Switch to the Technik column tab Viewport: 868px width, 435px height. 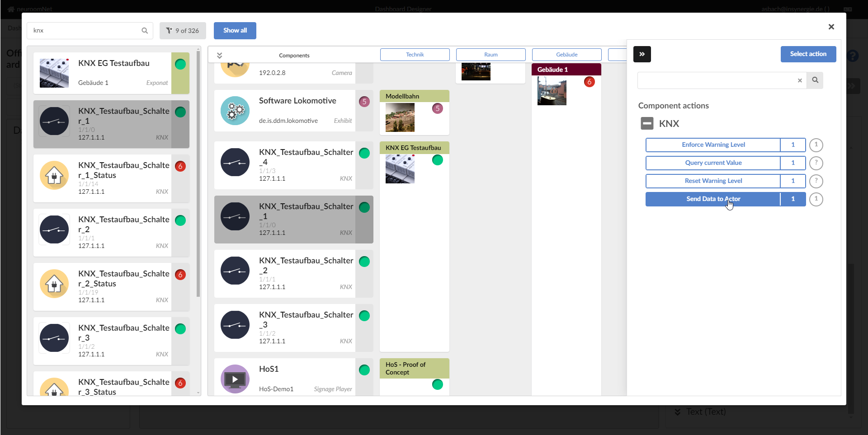tap(415, 55)
